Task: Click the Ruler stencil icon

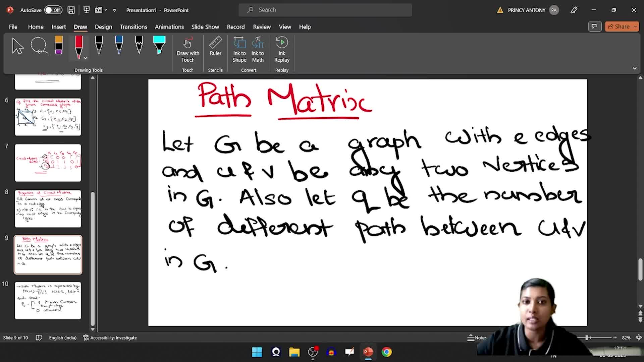Action: coord(215,47)
